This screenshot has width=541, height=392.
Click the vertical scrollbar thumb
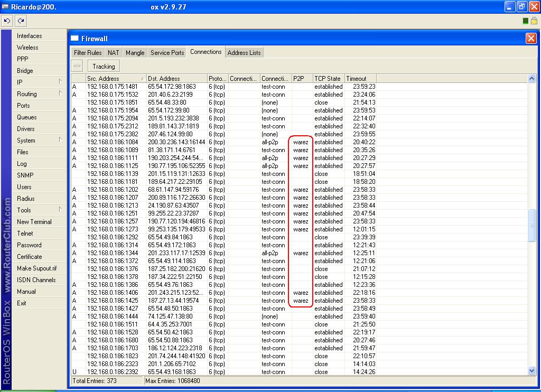coord(531,226)
